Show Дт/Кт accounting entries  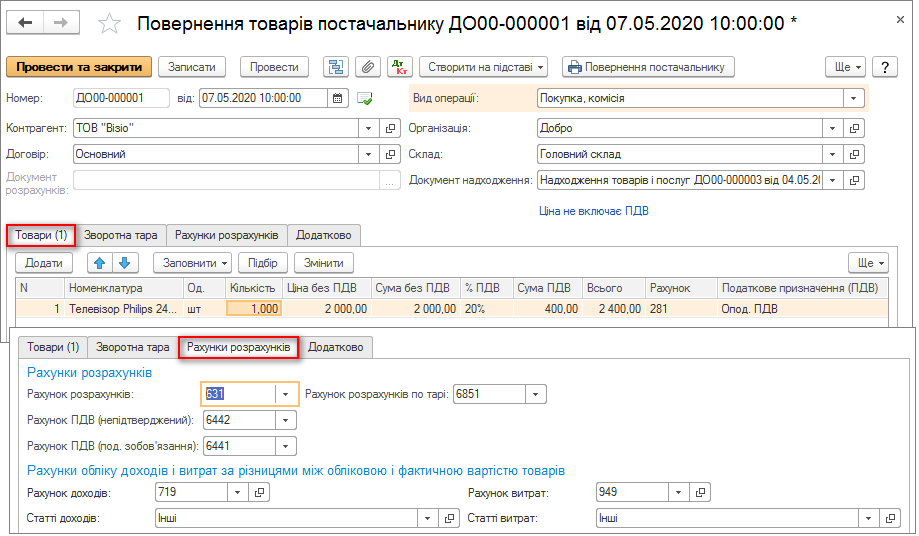point(400,67)
